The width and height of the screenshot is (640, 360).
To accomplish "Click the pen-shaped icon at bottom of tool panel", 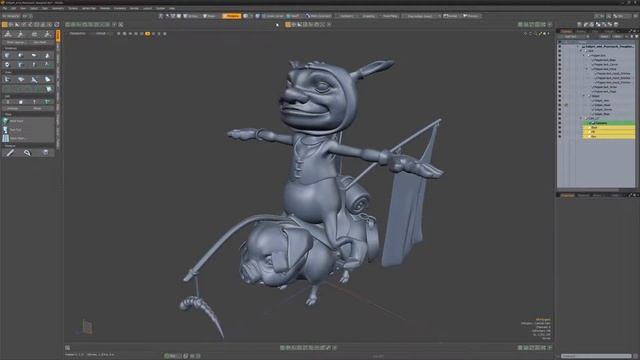I will click(10, 153).
